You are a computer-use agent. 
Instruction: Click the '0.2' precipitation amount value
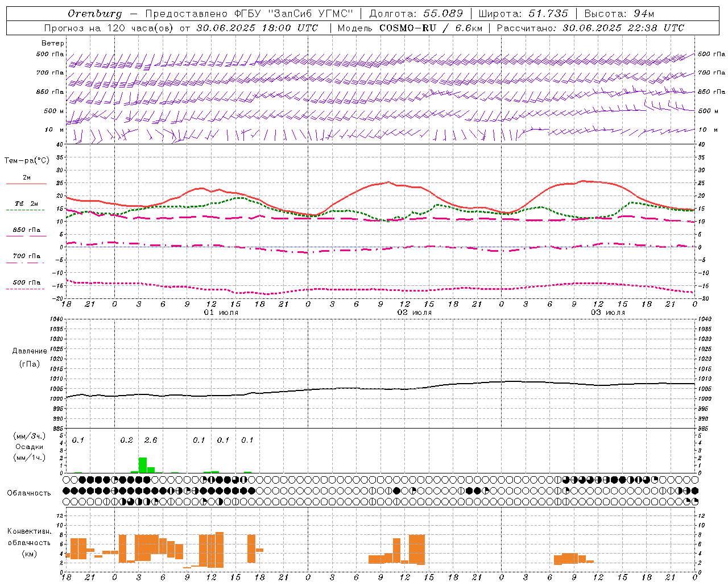point(126,440)
